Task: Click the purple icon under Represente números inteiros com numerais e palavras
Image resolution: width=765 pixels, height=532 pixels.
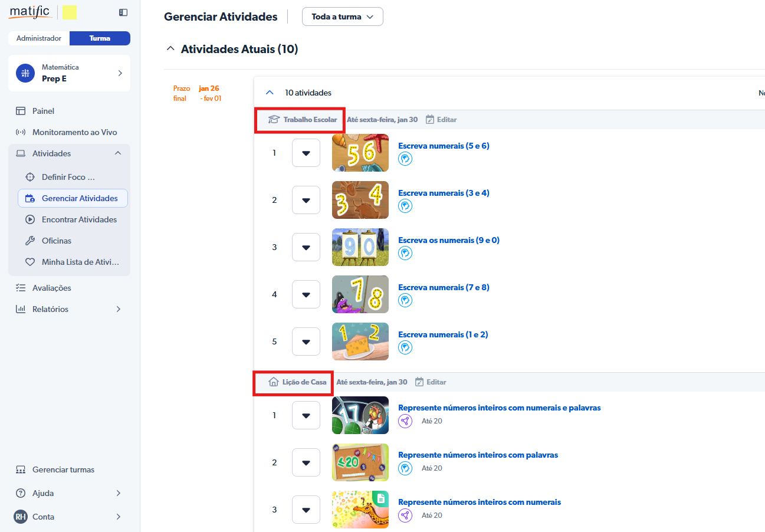Action: coord(405,421)
